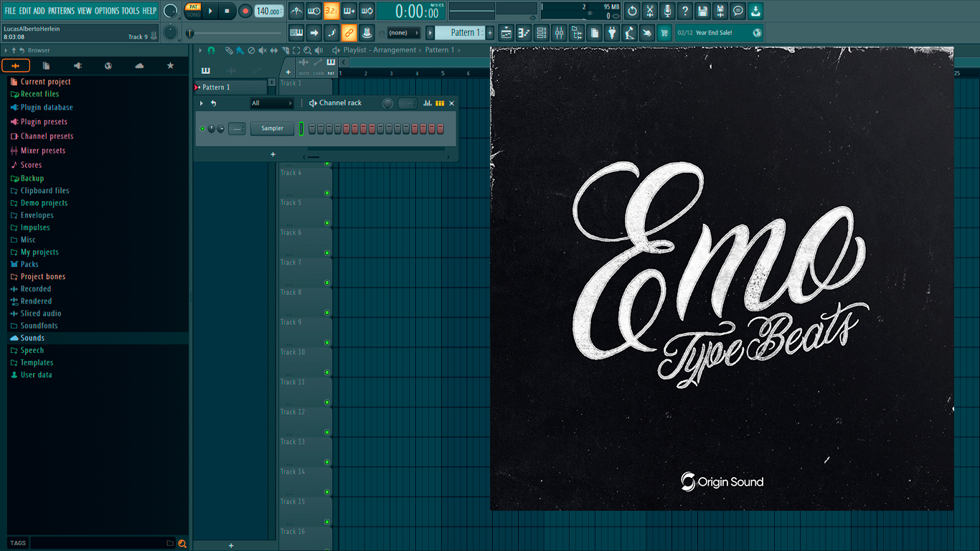Enable typing keyboard to piano icon
The width and height of the screenshot is (980, 551).
(296, 32)
